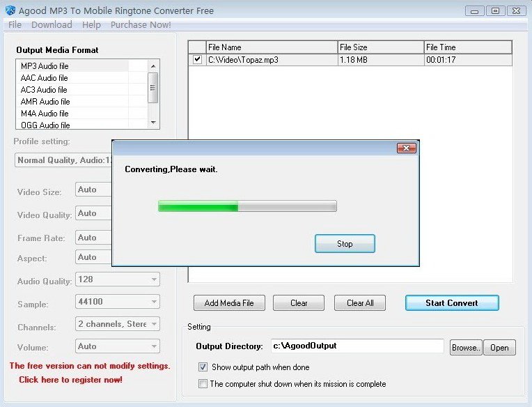Open the Audio Quality 128 dropdown
The height and width of the screenshot is (407, 532).
point(118,279)
